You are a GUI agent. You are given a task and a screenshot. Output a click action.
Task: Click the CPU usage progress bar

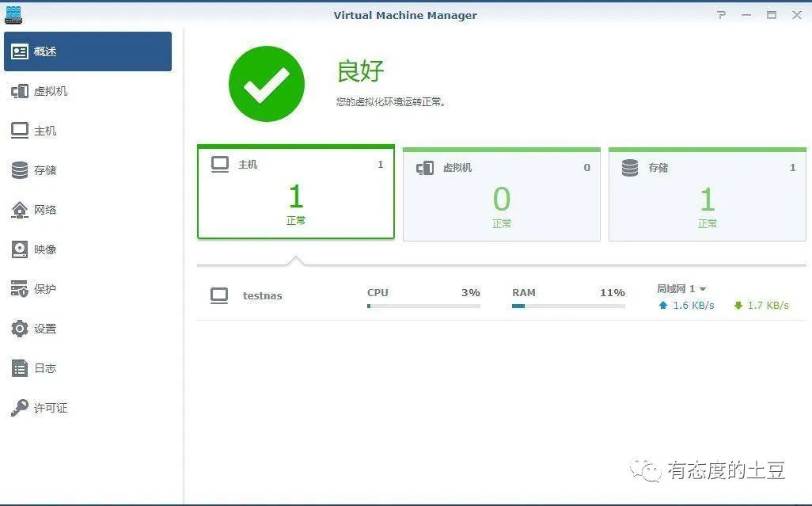(x=423, y=306)
